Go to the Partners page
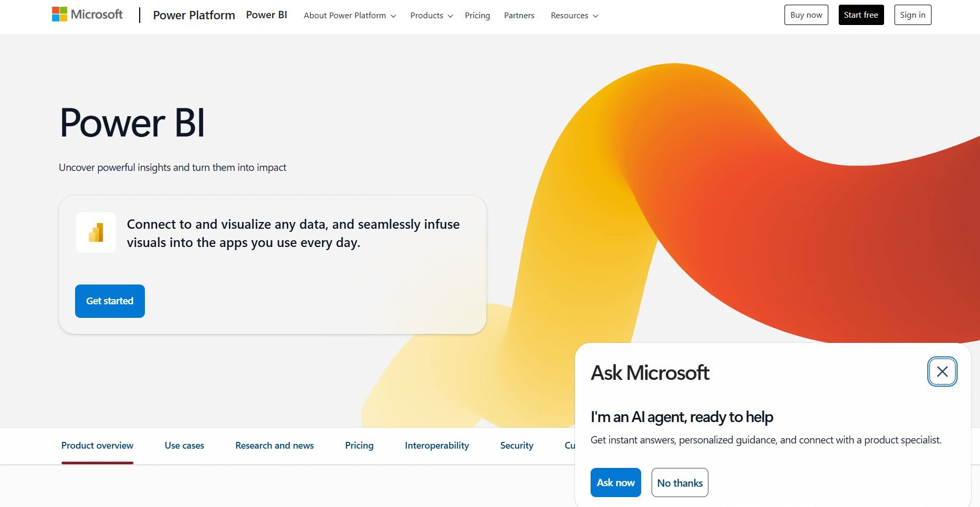This screenshot has width=980, height=507. click(519, 16)
